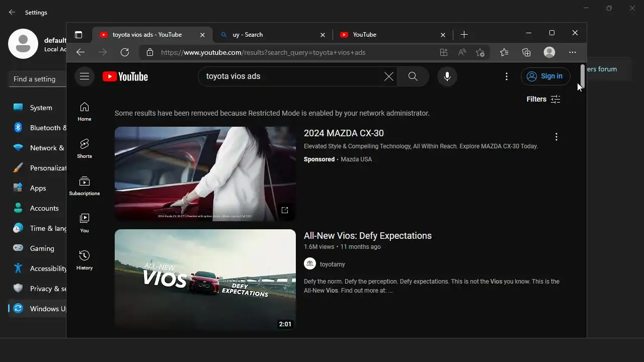The width and height of the screenshot is (644, 362).
Task: Open the Edge Favorites list
Action: (504, 52)
